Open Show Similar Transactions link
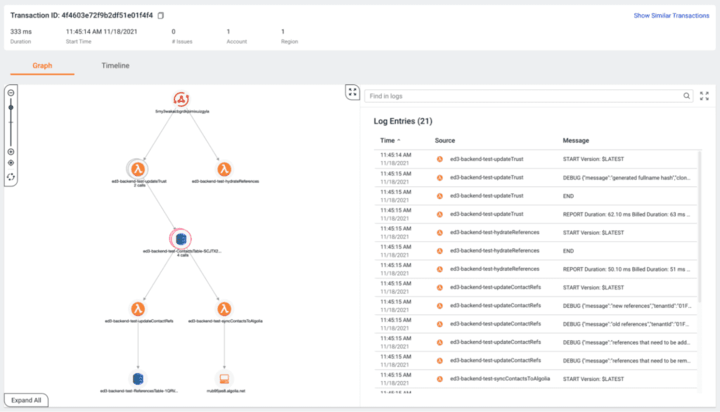The width and height of the screenshot is (720, 412). [x=671, y=16]
